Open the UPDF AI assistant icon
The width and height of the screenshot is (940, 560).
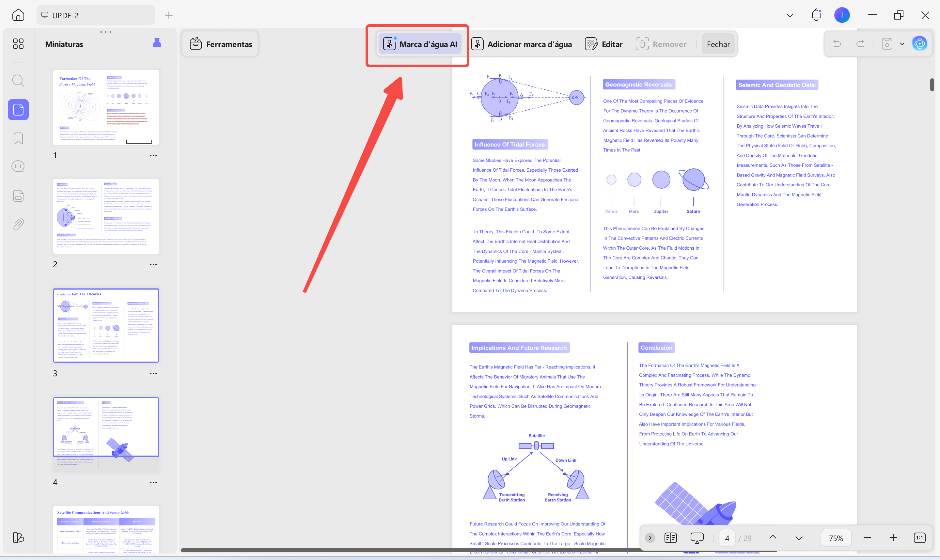[920, 44]
